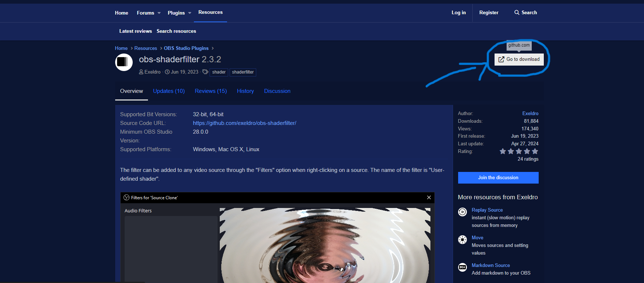The image size is (644, 283).
Task: Expand the Plugins dropdown arrow
Action: (190, 13)
